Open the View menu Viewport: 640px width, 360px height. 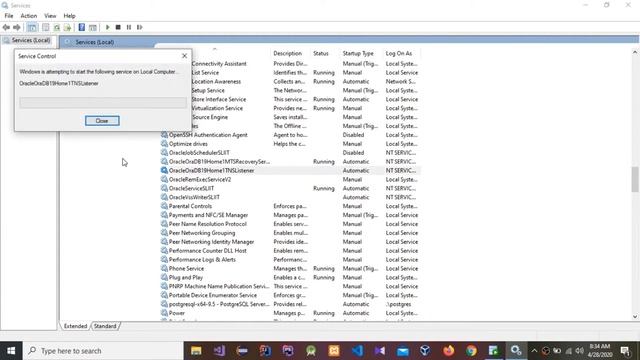point(50,16)
